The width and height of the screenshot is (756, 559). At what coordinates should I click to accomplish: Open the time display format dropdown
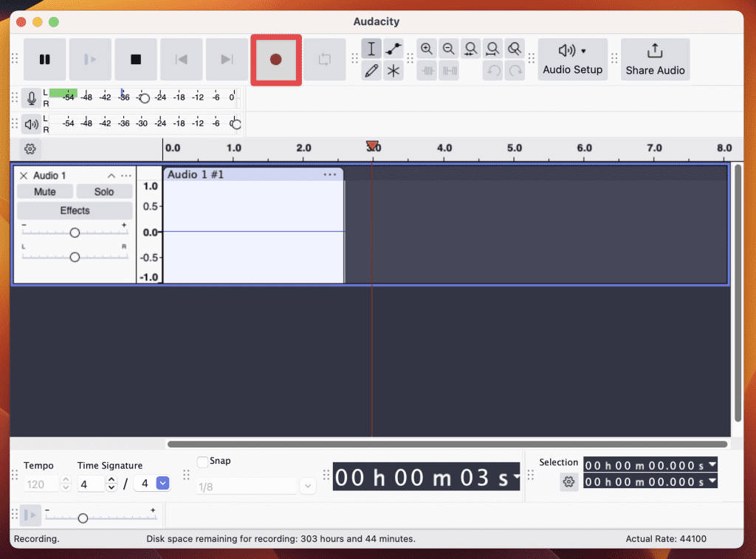click(516, 476)
